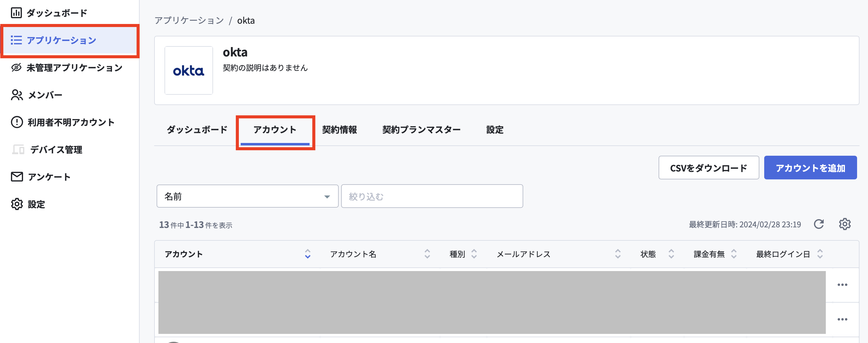Open デバイス管理 in the sidebar

coord(56,149)
